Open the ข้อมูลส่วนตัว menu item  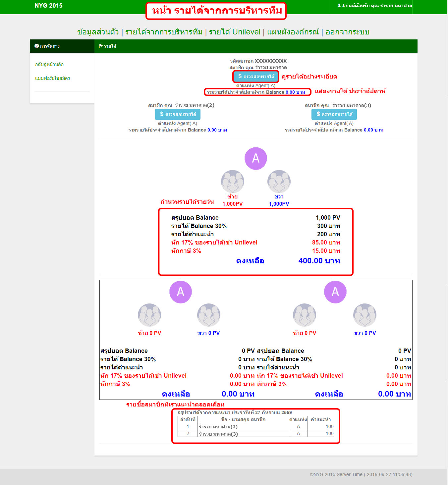tap(98, 32)
